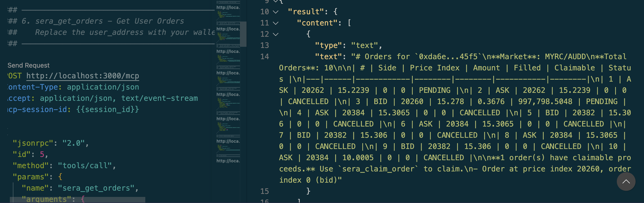The width and height of the screenshot is (644, 203).
Task: Open the http://localhost:3000/mcp link
Action: pos(83,76)
